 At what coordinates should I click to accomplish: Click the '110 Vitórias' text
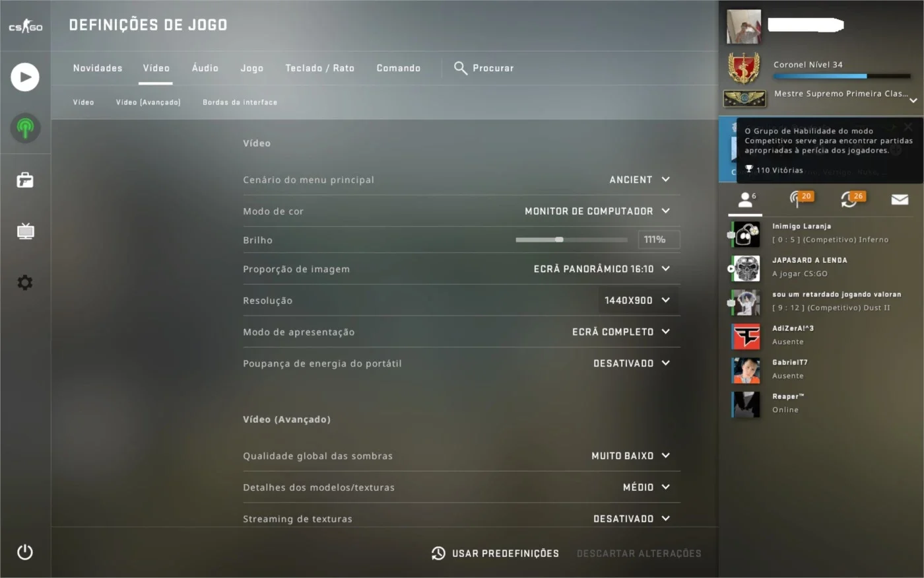[x=779, y=170]
